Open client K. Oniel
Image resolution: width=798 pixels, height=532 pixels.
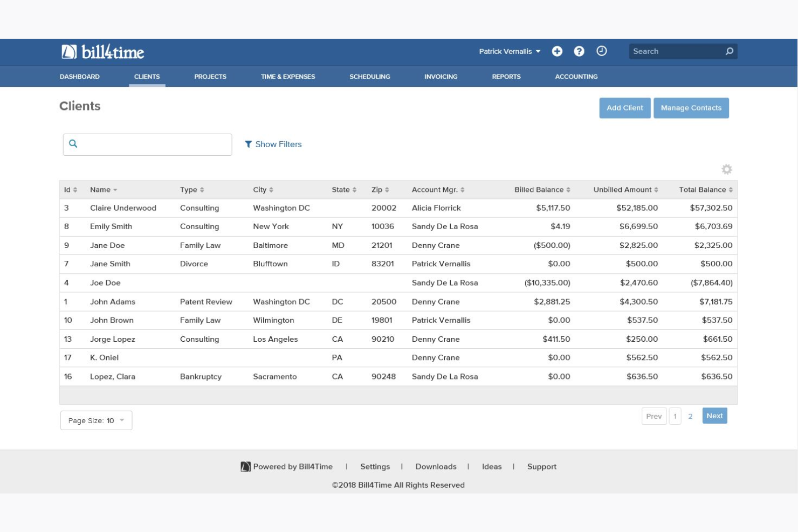pos(104,358)
